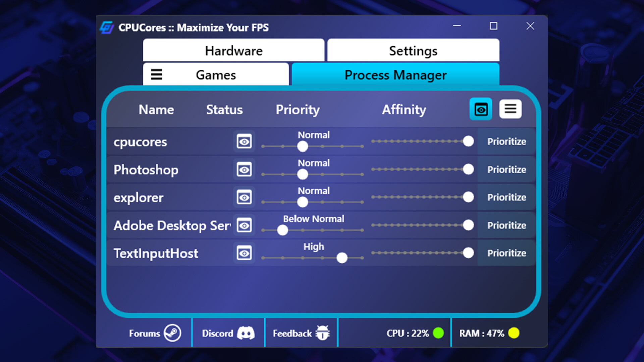Image resolution: width=644 pixels, height=362 pixels.
Task: Click the Discord icon at the bottom
Action: click(x=246, y=333)
